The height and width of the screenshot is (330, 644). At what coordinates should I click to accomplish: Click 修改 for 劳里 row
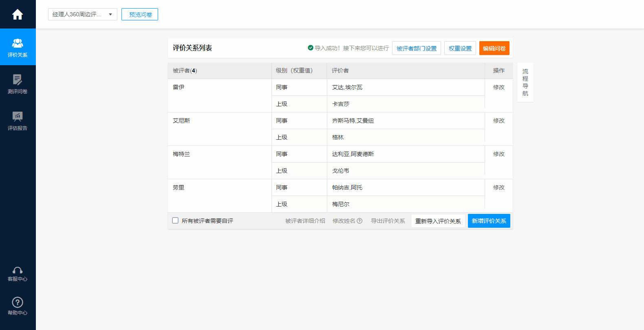[x=499, y=187]
